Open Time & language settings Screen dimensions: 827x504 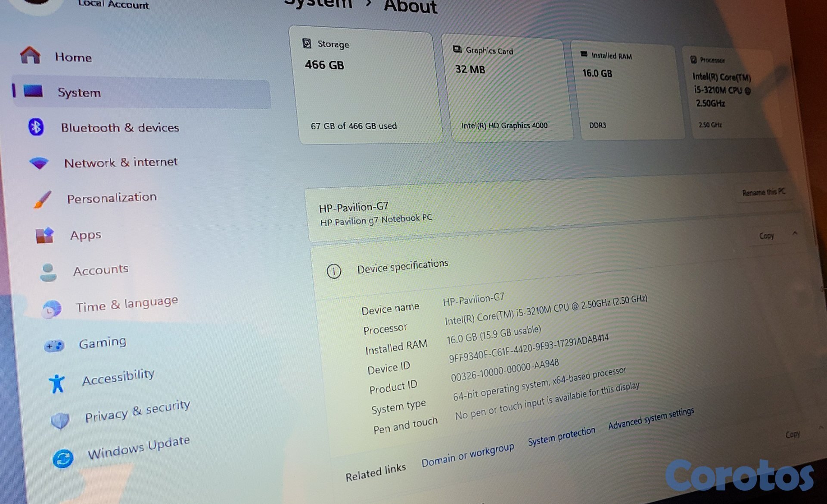126,304
